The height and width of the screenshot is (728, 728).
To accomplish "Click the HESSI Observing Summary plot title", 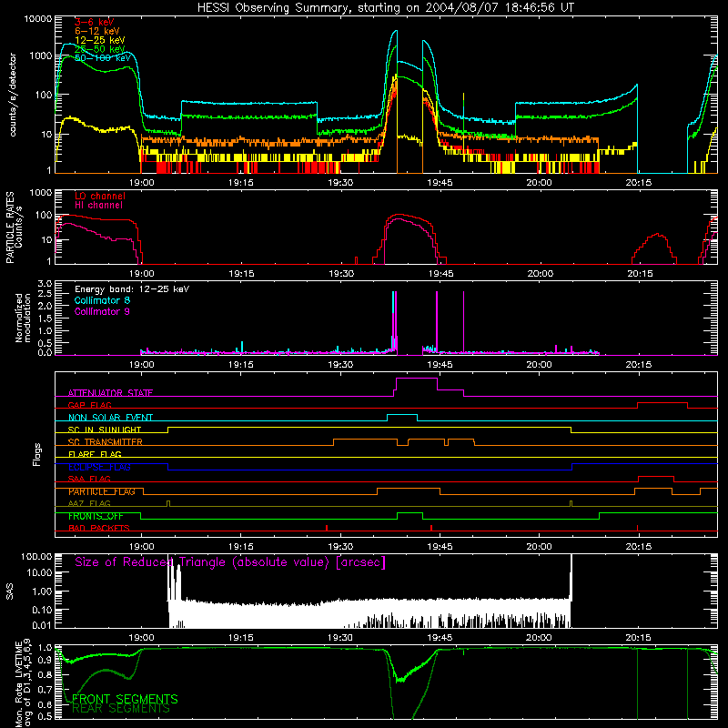I will 386,8.
